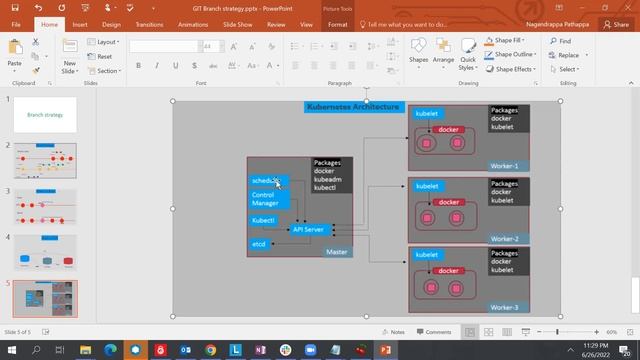Launch Slide Show from status bar
Image resolution: width=640 pixels, height=360 pixels.
click(x=526, y=332)
